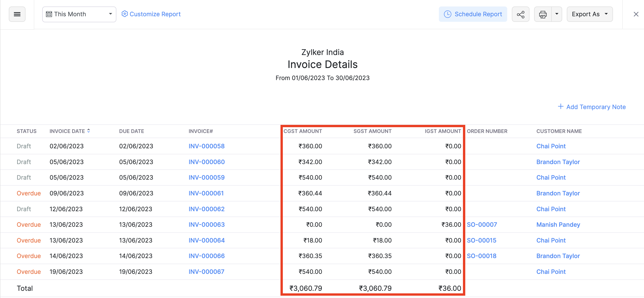Open invoice INV-000067

pyautogui.click(x=206, y=272)
